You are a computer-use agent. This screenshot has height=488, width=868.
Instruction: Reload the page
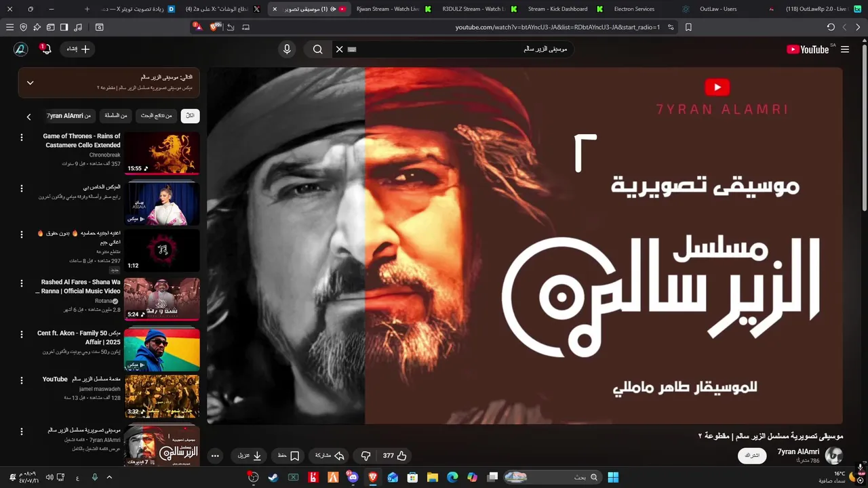pyautogui.click(x=831, y=27)
